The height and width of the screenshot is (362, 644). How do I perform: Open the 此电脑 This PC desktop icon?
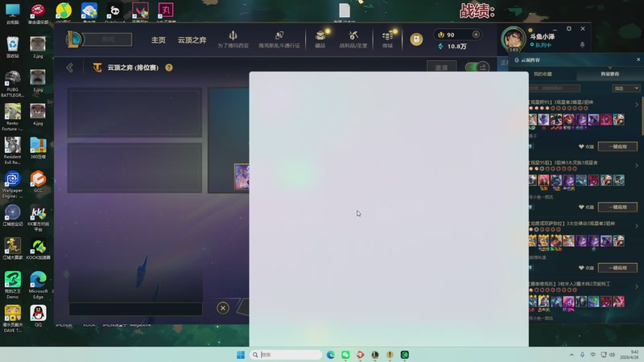click(x=12, y=14)
